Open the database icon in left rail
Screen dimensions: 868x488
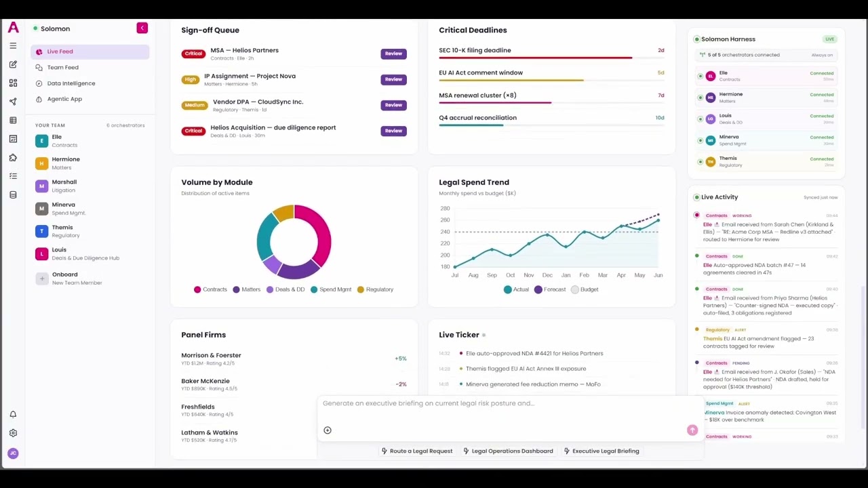click(x=13, y=195)
